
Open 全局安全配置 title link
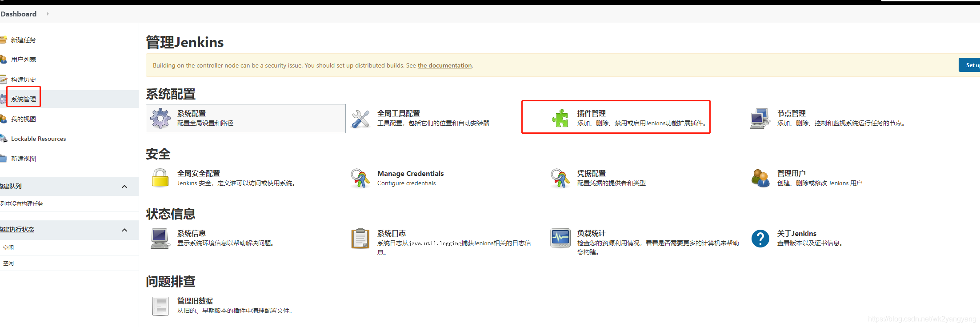click(199, 173)
